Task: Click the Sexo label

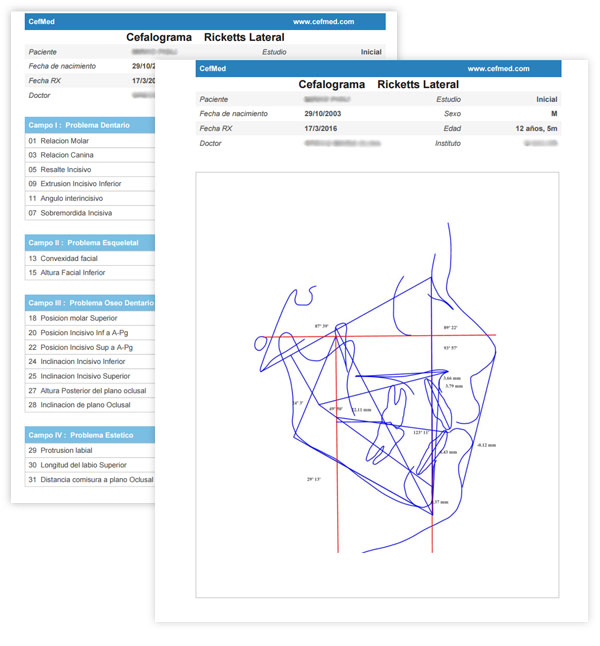Action: tap(452, 114)
